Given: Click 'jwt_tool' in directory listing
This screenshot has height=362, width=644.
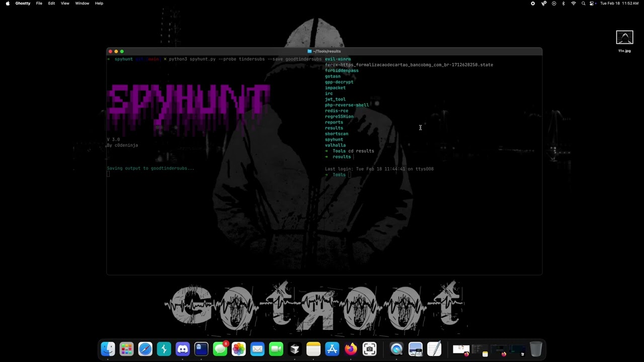Looking at the screenshot, I should [x=335, y=99].
